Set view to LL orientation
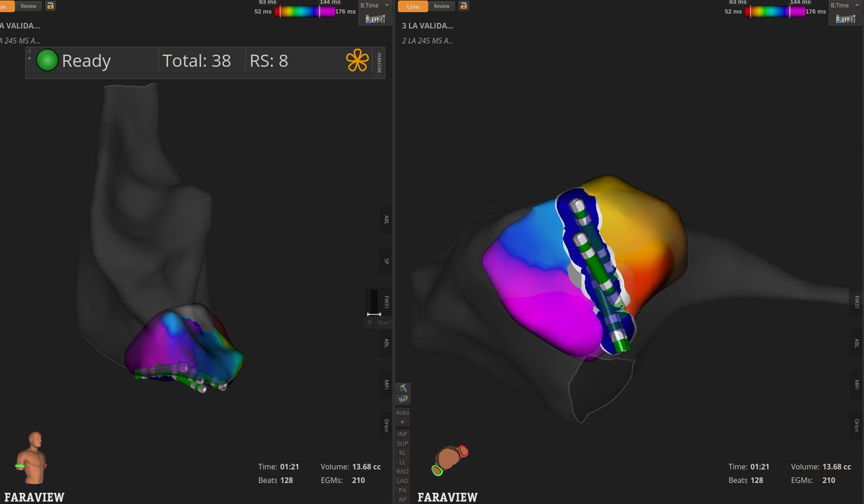 coord(402,462)
